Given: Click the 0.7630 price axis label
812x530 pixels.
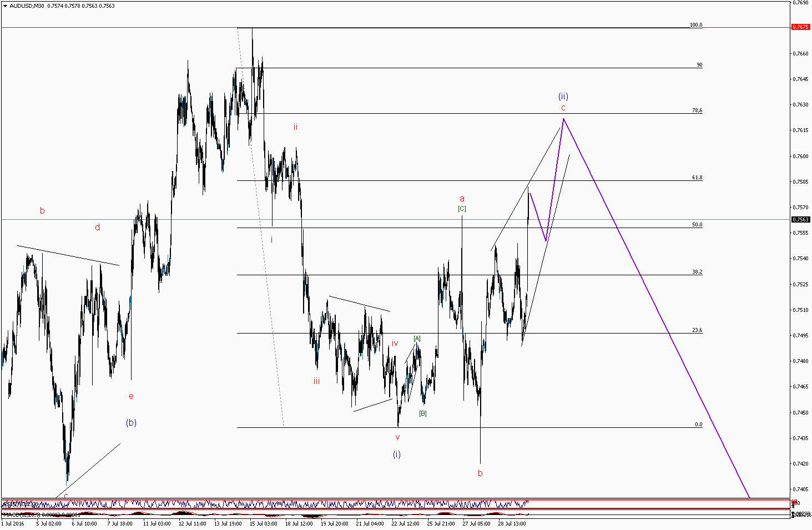Looking at the screenshot, I should 801,104.
